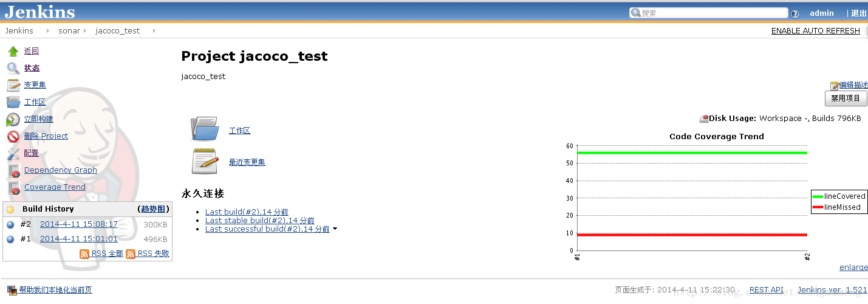Click the RSS 全部 feed icon
This screenshot has height=304, width=868.
[84, 254]
